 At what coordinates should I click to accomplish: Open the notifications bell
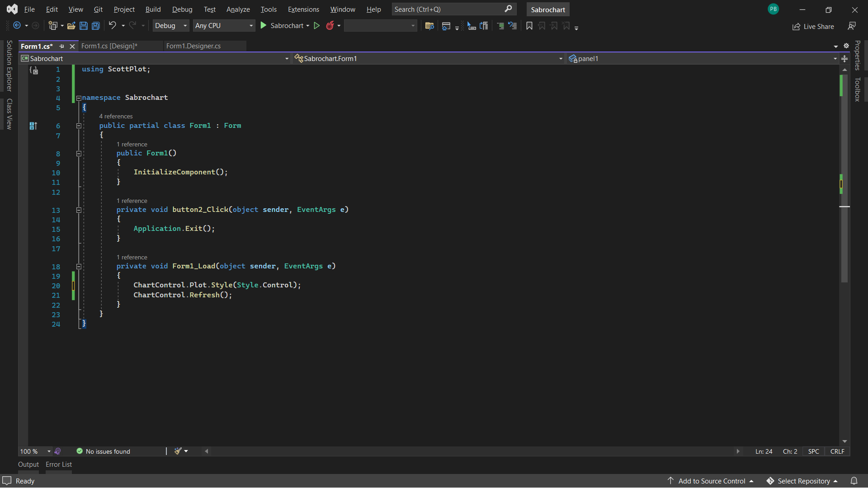pos(854,481)
